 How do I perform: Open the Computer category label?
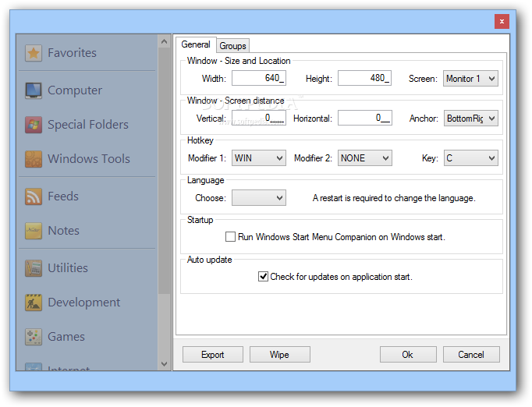click(75, 90)
